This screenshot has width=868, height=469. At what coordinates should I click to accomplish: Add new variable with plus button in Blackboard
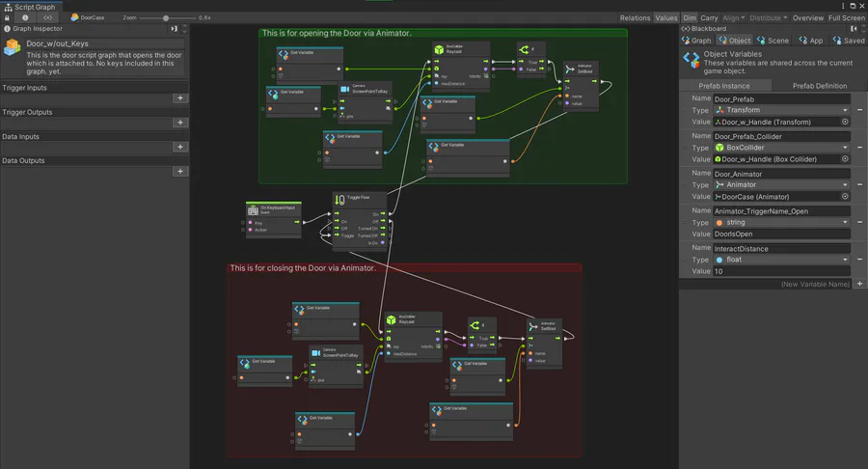859,284
